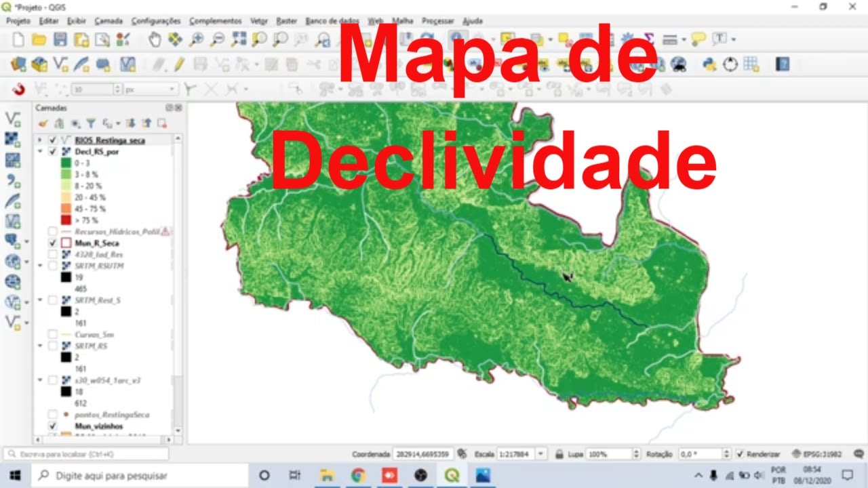Open layer styling panel brush icon
The width and height of the screenshot is (868, 488).
point(43,123)
